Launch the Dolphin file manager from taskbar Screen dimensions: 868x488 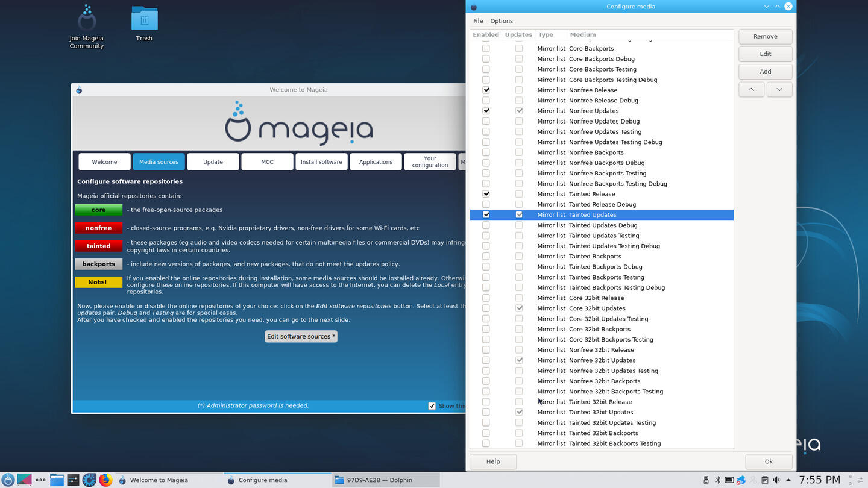(57, 480)
